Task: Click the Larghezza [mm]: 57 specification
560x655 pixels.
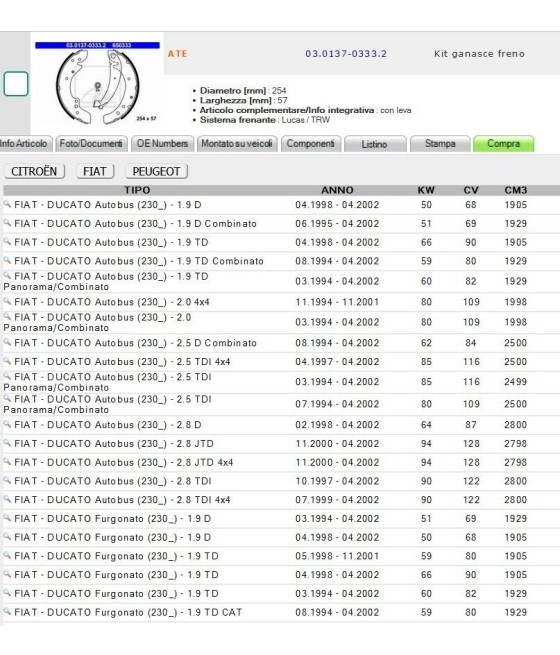Action: [243, 100]
